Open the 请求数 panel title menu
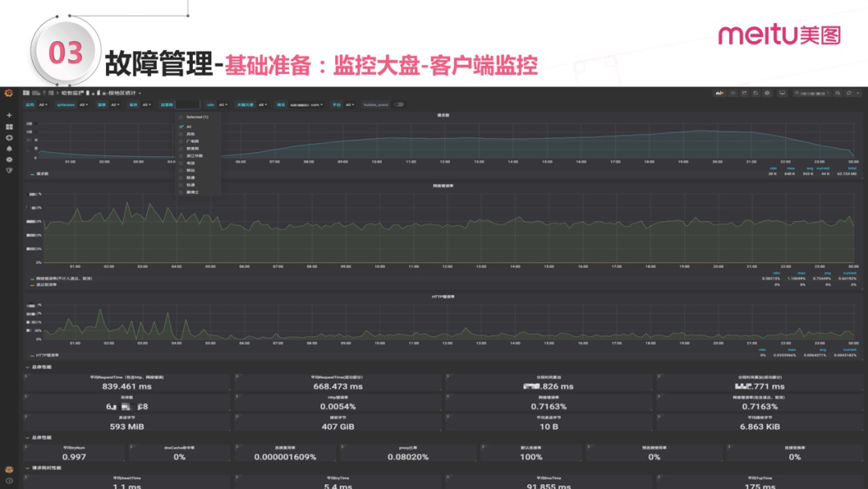Viewport: 868px width, 489px height. click(443, 116)
